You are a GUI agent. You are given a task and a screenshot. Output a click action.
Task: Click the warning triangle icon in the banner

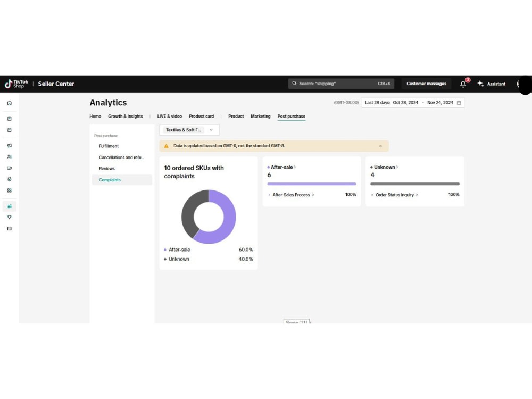(x=166, y=146)
